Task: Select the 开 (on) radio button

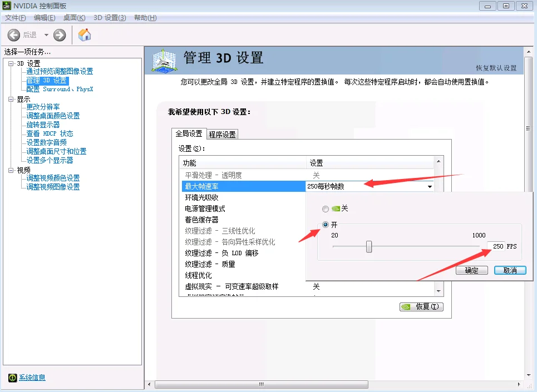Action: tap(326, 225)
